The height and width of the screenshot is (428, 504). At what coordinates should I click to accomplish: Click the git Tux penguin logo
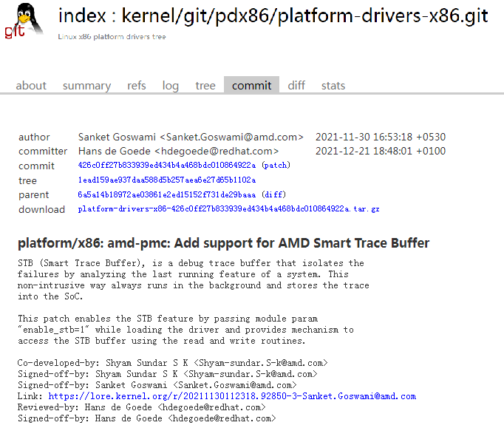pyautogui.click(x=24, y=21)
